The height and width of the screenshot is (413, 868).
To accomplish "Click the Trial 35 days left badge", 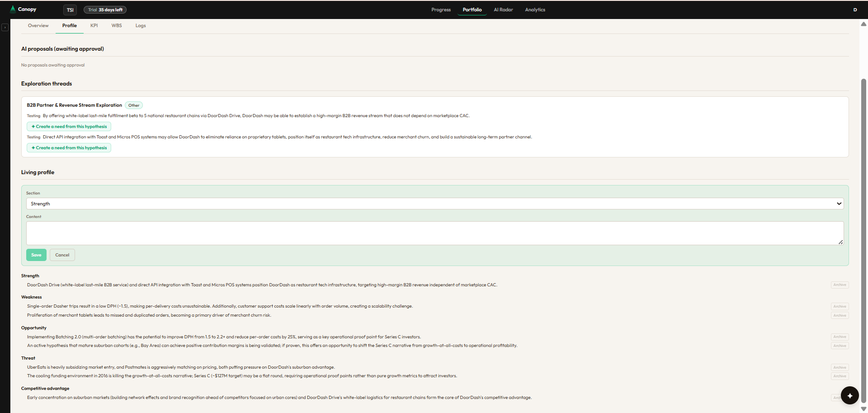I will pyautogui.click(x=105, y=9).
